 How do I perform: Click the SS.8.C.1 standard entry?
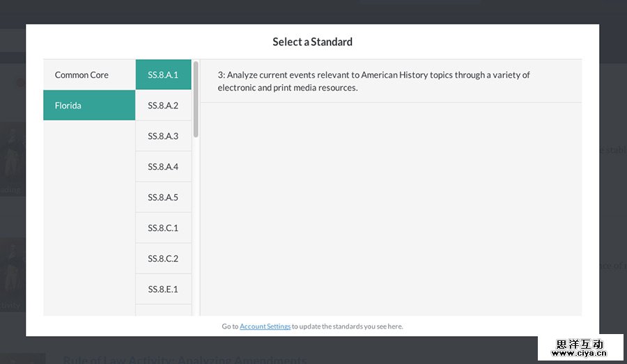point(163,228)
